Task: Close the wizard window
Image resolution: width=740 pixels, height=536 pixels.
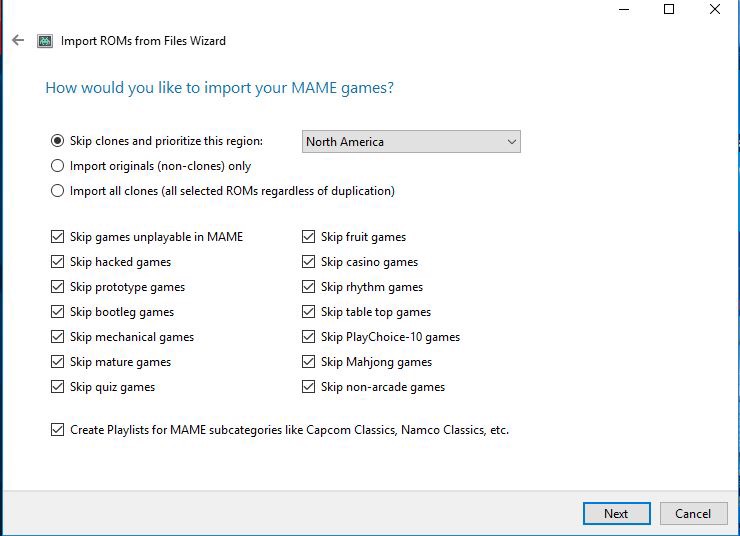Action: click(715, 9)
